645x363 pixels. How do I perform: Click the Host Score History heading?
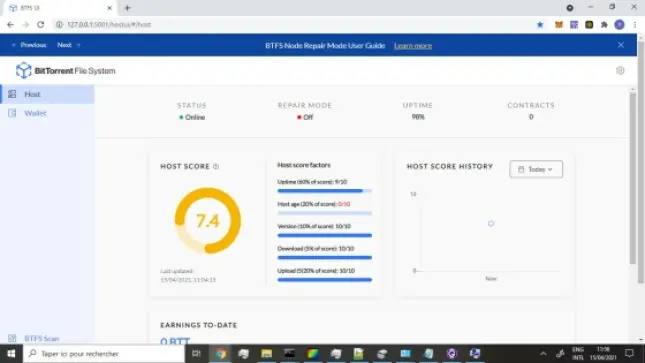pos(450,166)
